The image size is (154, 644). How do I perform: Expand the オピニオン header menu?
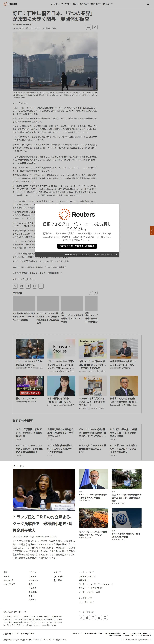click(x=95, y=4)
